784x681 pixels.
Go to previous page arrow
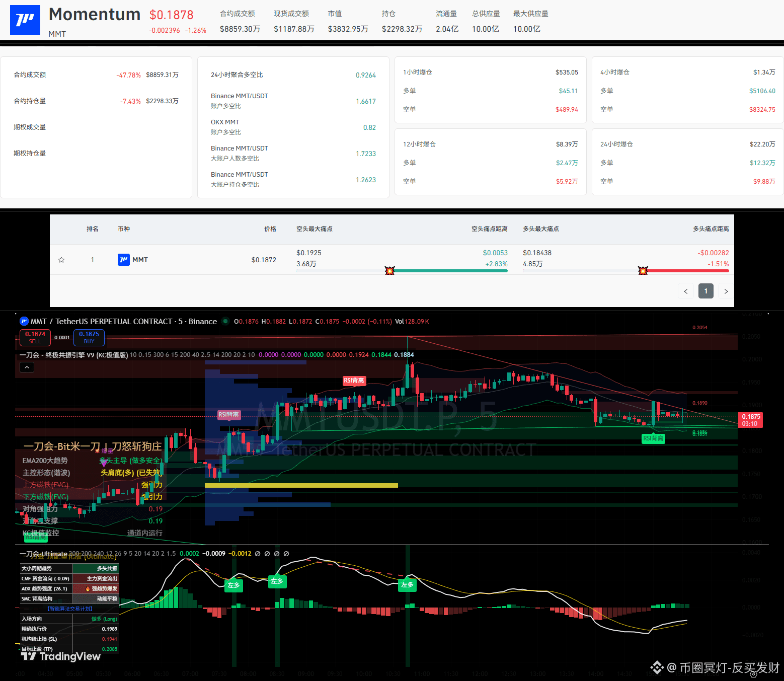click(685, 291)
